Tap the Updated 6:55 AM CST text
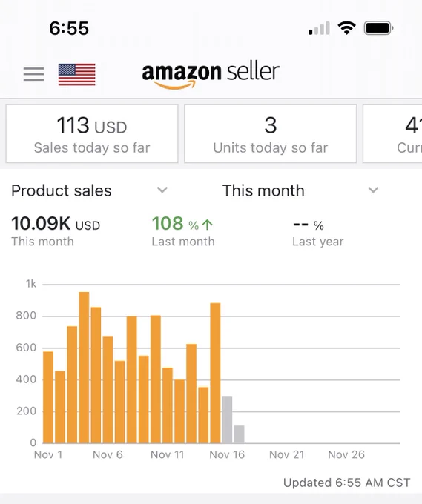This screenshot has height=504, width=422. (347, 483)
